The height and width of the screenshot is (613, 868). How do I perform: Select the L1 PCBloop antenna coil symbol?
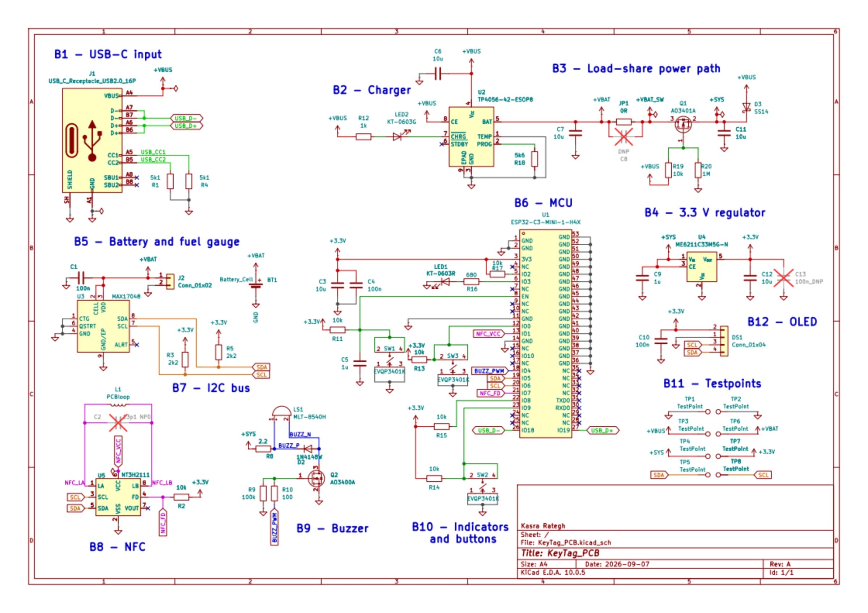coord(118,405)
